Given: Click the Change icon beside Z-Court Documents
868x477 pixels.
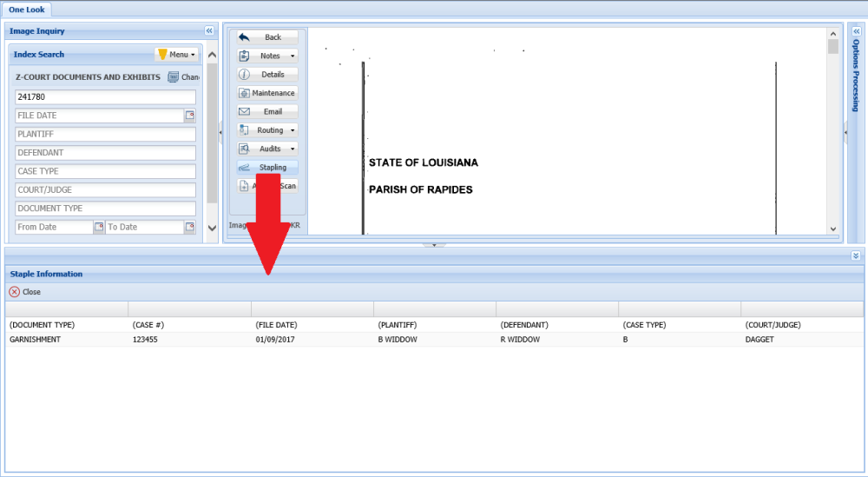Looking at the screenshot, I should point(174,77).
